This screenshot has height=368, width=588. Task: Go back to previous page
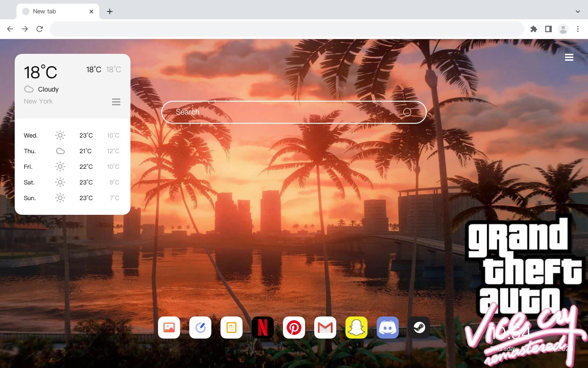pos(10,29)
